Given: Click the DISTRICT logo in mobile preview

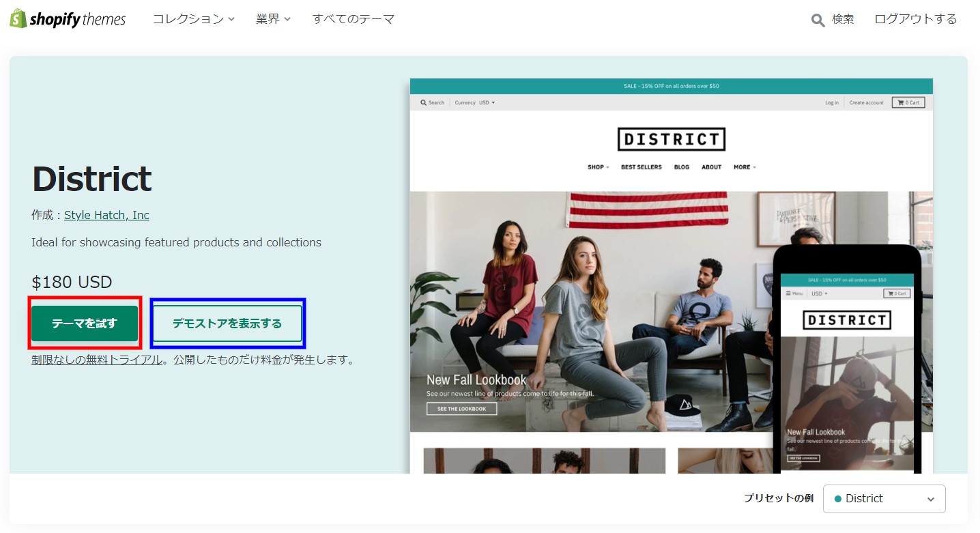Looking at the screenshot, I should tap(846, 320).
